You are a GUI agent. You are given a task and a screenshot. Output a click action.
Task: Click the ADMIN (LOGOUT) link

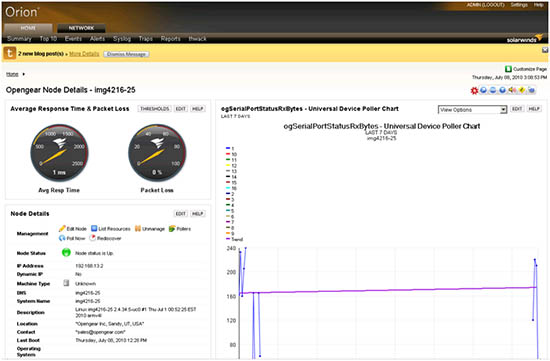tap(485, 5)
